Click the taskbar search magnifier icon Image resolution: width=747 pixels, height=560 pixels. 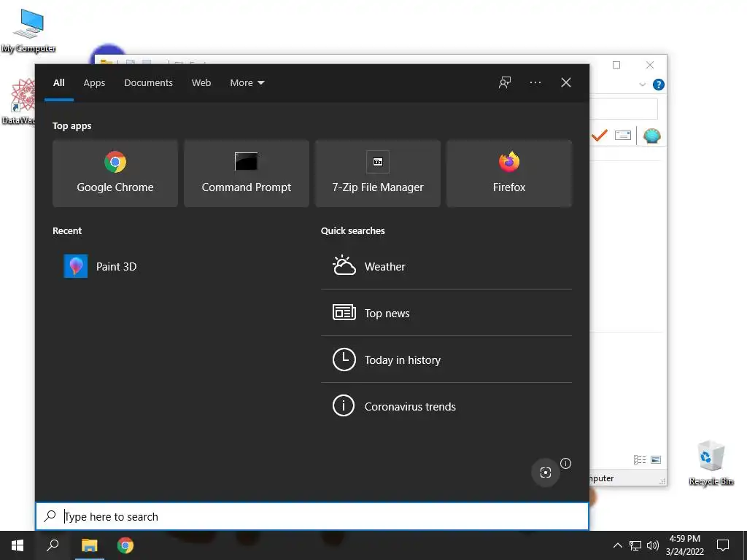[53, 545]
